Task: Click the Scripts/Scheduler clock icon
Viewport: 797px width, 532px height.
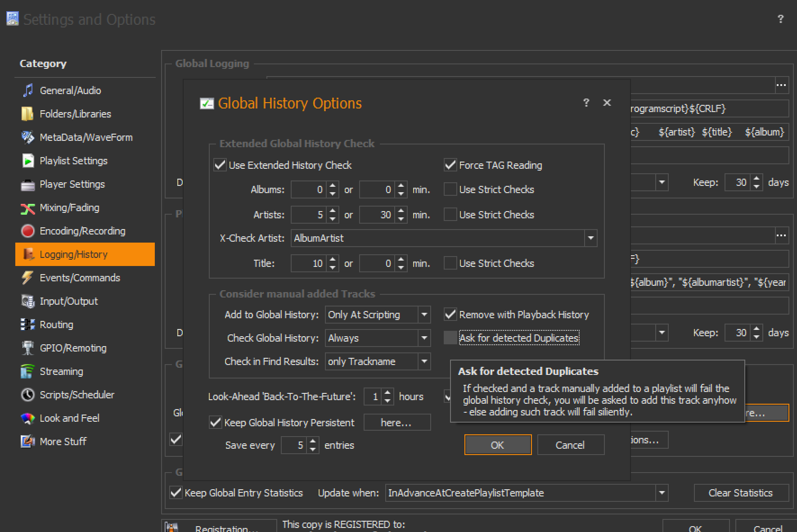Action: point(28,395)
